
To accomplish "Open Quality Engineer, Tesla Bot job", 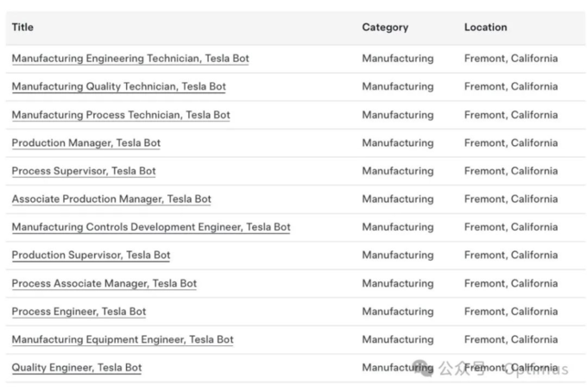I will pyautogui.click(x=77, y=368).
